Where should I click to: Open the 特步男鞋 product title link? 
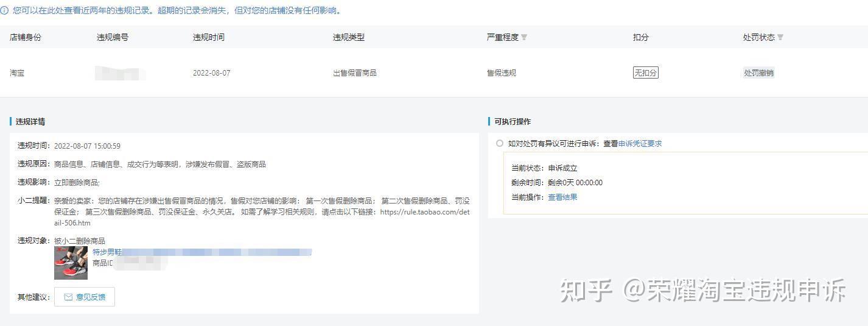pos(107,252)
